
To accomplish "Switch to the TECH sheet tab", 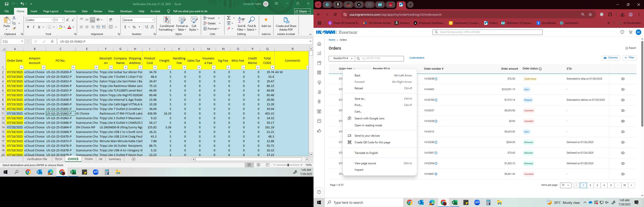I will pyautogui.click(x=58, y=159).
